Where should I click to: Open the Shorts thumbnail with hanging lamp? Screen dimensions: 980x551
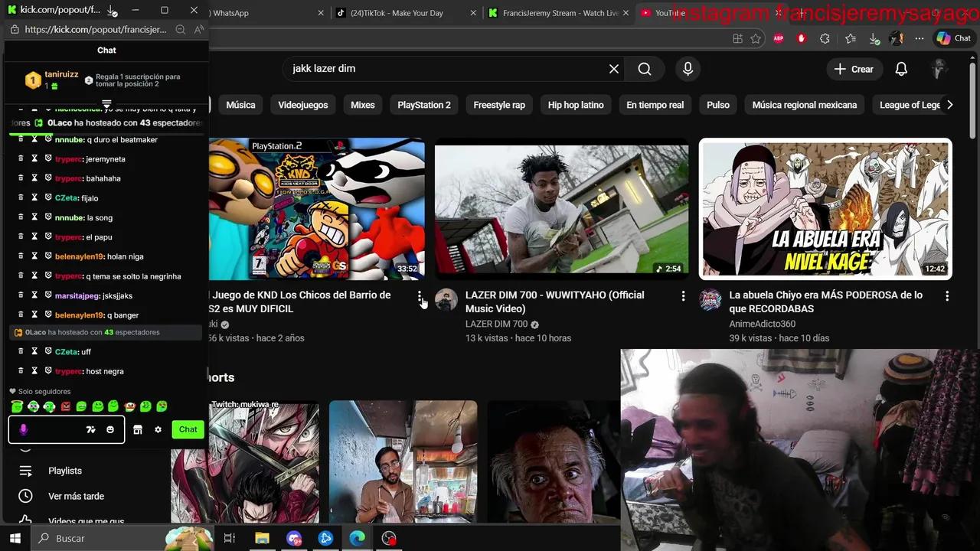tap(403, 461)
